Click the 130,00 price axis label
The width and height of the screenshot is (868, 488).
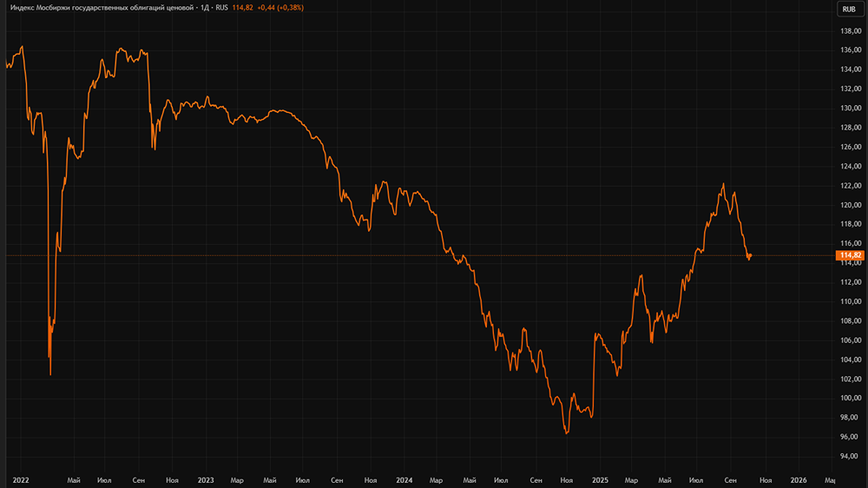tap(851, 108)
